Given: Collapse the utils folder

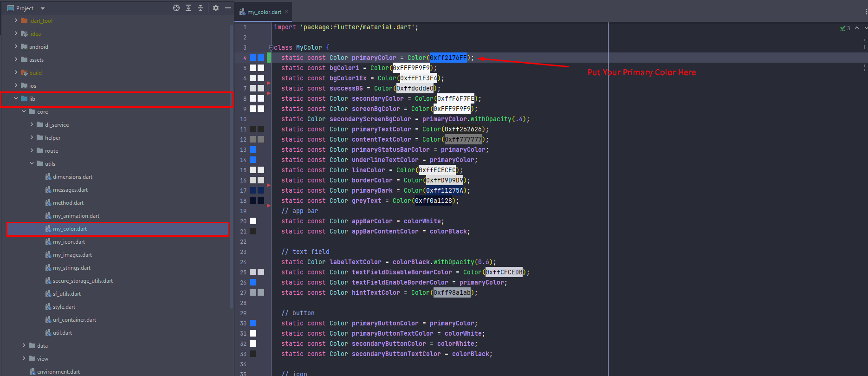Looking at the screenshot, I should [32, 163].
